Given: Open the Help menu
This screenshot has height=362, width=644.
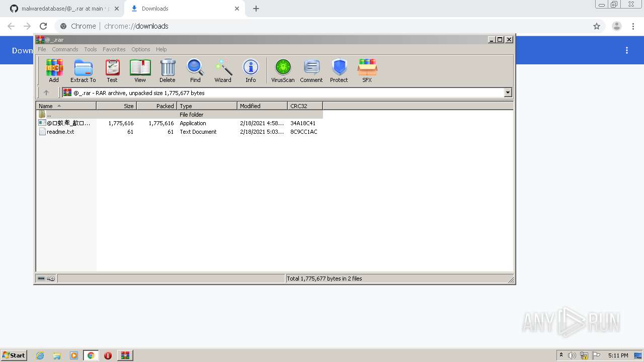Looking at the screenshot, I should (161, 49).
